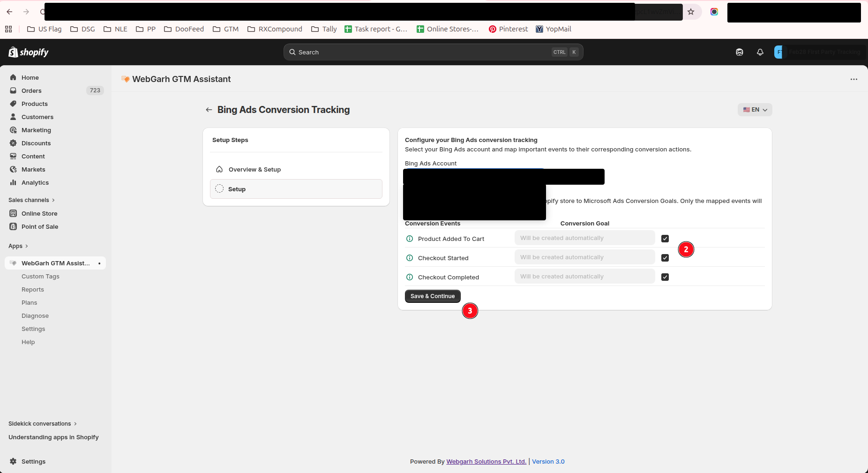Focus the Shopify search field
868x473 pixels.
click(433, 52)
